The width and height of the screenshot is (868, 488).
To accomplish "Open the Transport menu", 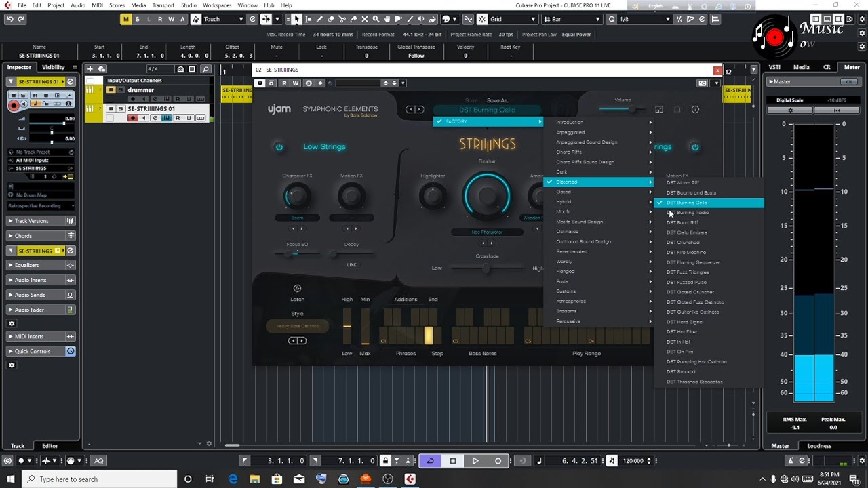I will point(163,5).
